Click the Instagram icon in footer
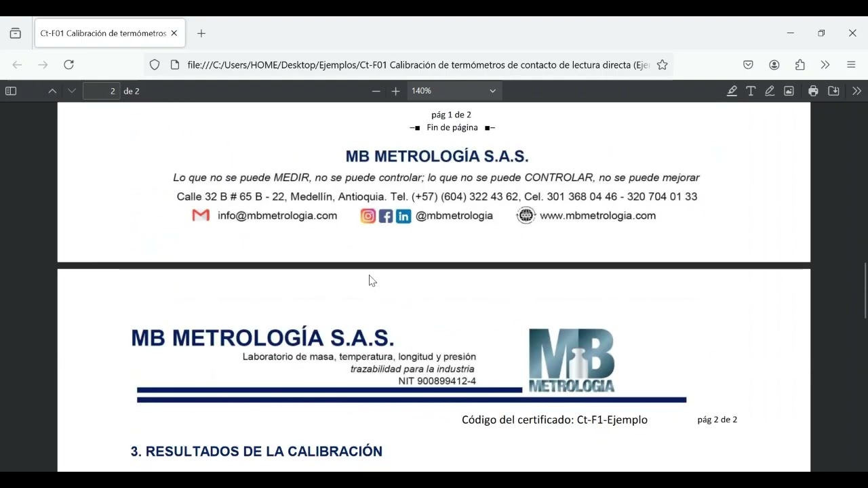The height and width of the screenshot is (488, 868). pos(368,216)
